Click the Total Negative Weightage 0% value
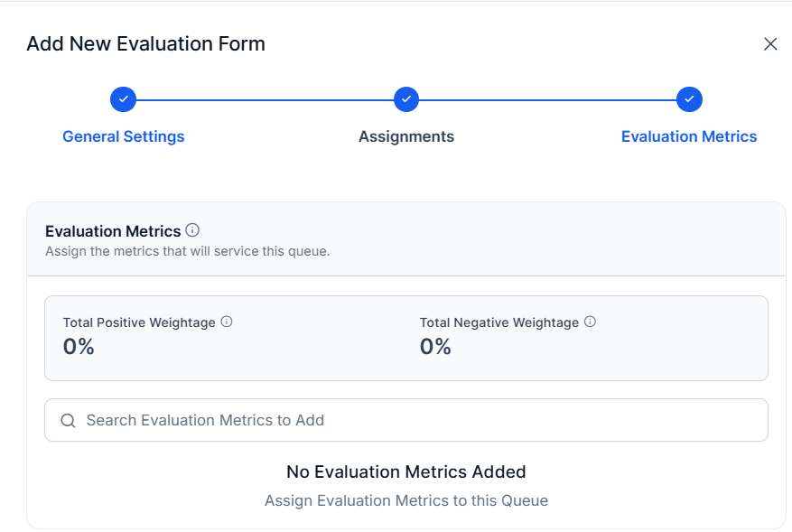Screen dimensions: 792x532 435,347
